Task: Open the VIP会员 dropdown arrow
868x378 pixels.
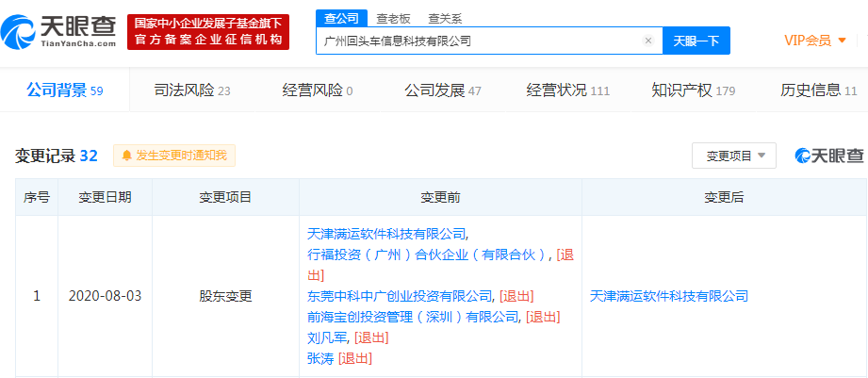Action: tap(842, 41)
